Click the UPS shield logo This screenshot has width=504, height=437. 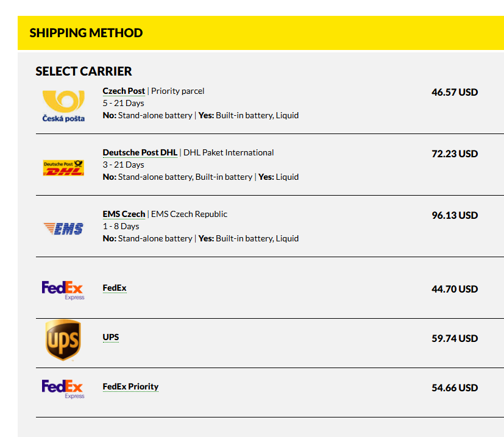tap(63, 339)
